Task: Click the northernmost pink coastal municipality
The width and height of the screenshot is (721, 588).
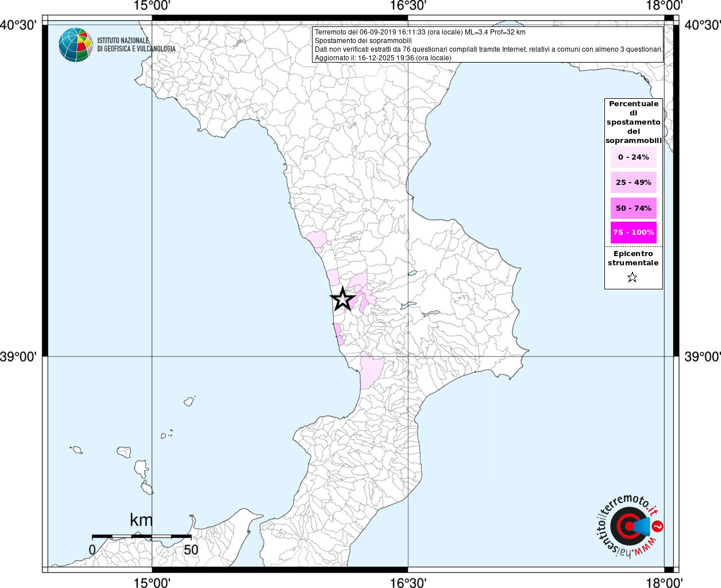Action: point(317,241)
